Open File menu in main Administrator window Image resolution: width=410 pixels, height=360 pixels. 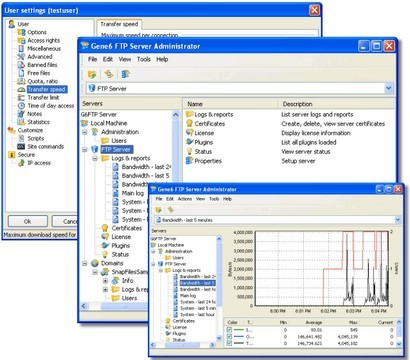click(92, 59)
